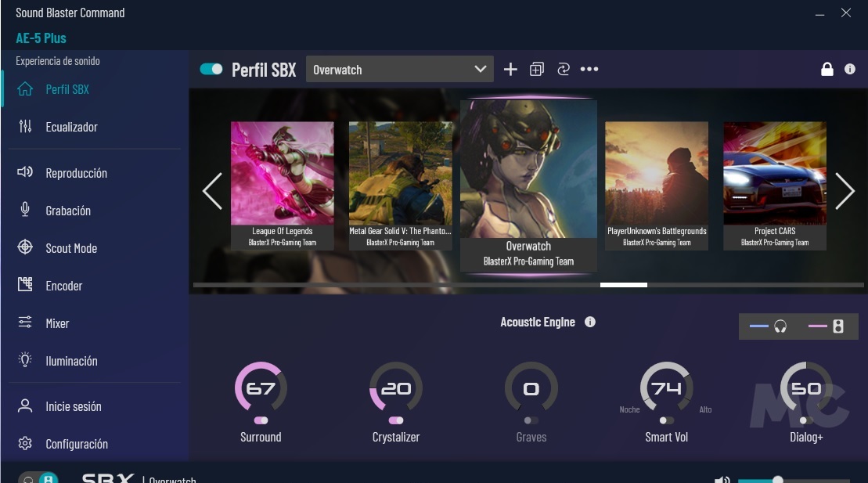Open the three-dot more options menu
Screen dimensions: 868x483
coord(589,70)
